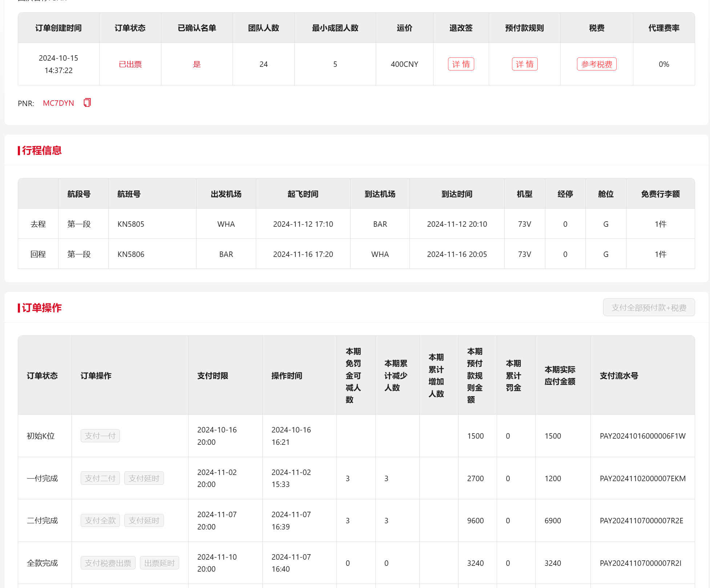Select order status 已出票 text
Image resolution: width=710 pixels, height=588 pixels.
click(x=130, y=64)
